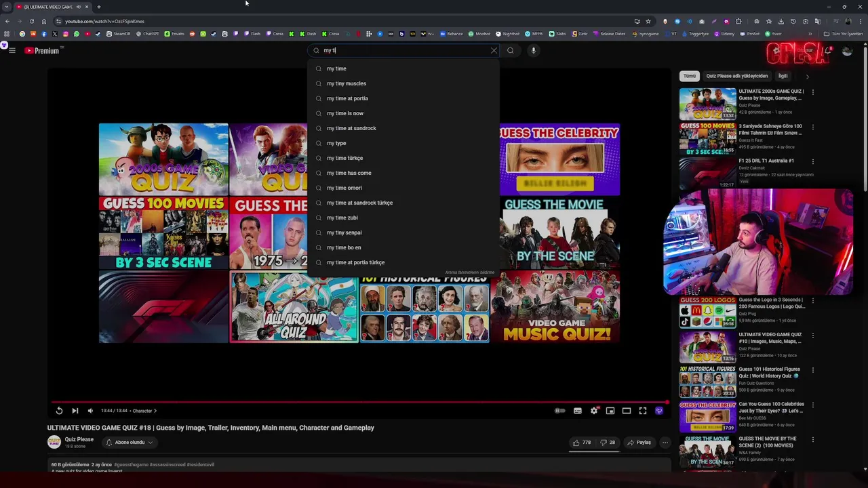This screenshot has height=488, width=868.
Task: Enter fullscreen mode
Action: coord(643,411)
